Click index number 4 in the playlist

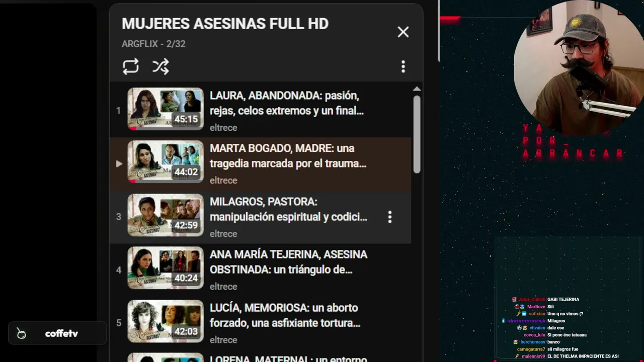pyautogui.click(x=119, y=270)
